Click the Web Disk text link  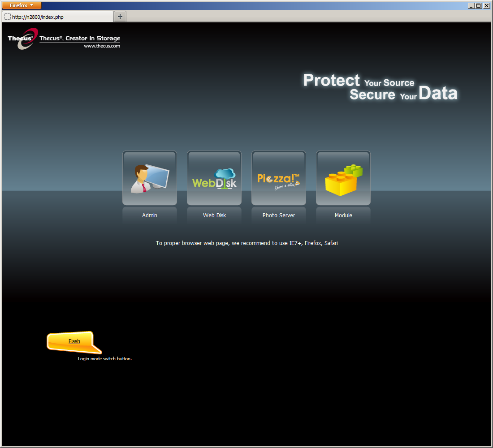click(x=214, y=215)
